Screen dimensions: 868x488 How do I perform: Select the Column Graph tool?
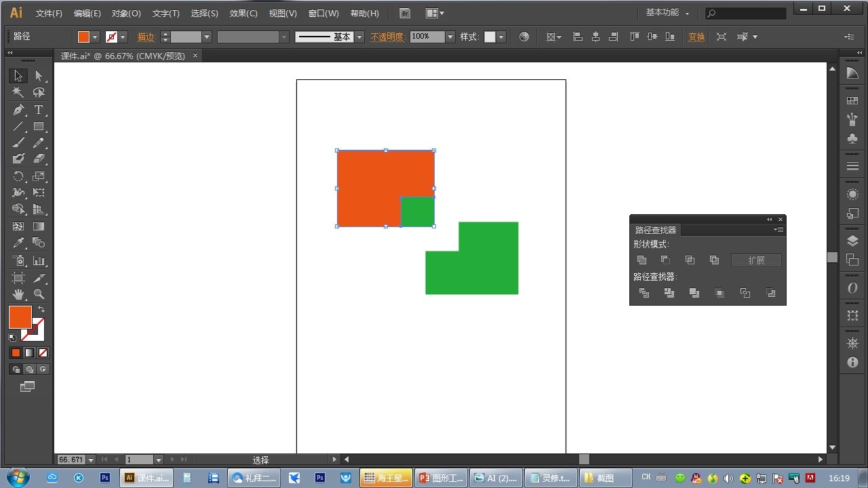tap(39, 261)
